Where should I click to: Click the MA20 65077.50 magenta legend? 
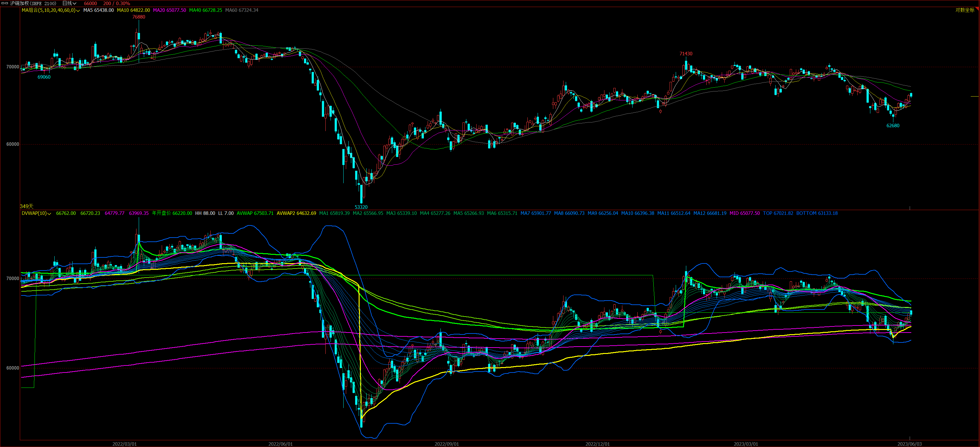[169, 10]
